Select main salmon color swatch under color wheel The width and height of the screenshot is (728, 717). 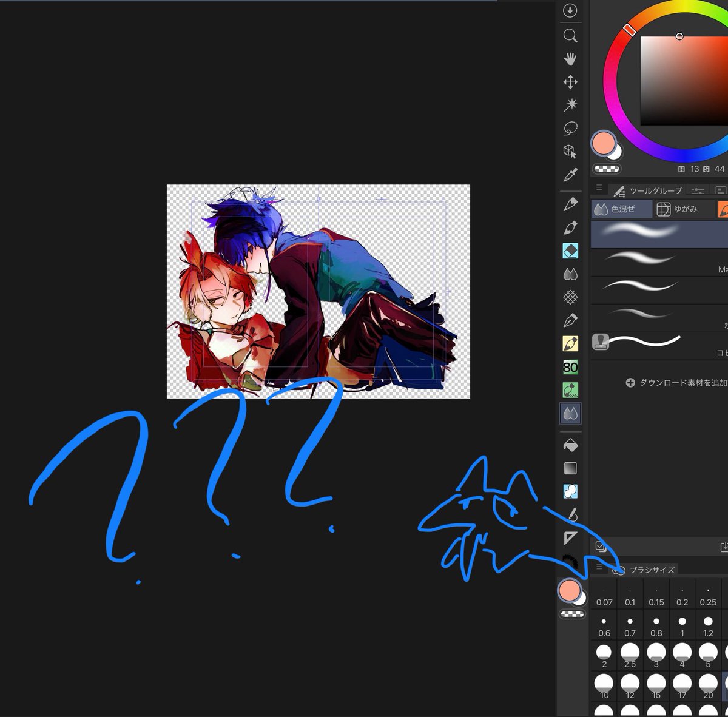point(603,144)
